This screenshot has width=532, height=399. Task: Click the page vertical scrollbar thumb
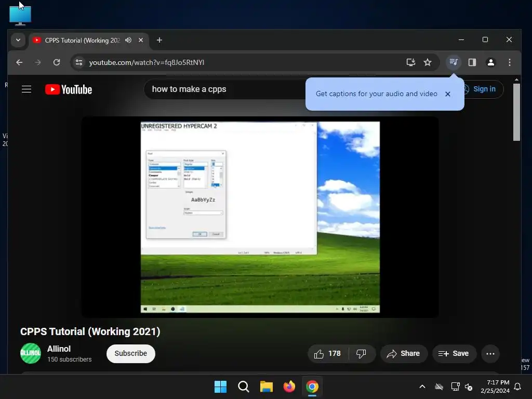click(516, 112)
